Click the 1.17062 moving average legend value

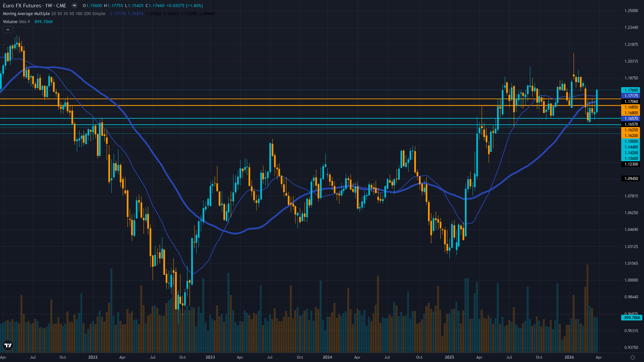pyautogui.click(x=153, y=14)
